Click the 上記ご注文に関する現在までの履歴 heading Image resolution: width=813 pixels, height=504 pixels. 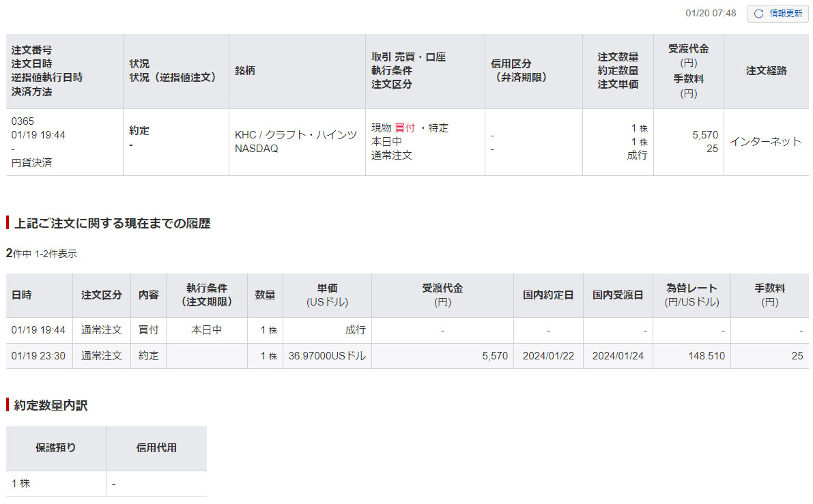click(x=112, y=223)
